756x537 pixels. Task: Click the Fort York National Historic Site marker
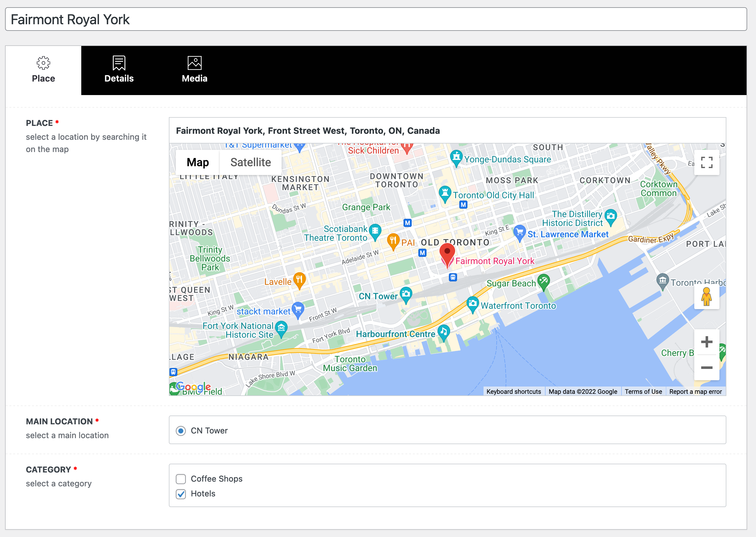281,329
